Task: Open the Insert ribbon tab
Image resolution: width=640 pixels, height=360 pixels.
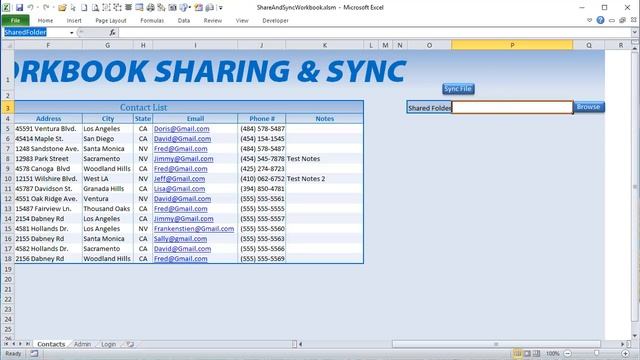Action: 74,20
